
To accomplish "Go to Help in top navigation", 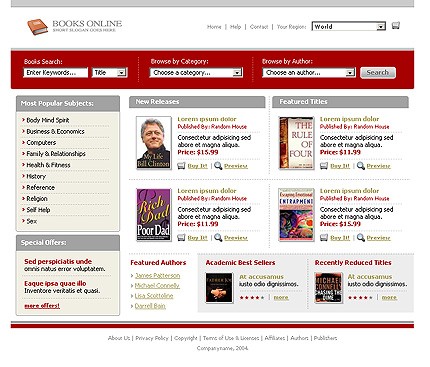I will 235,27.
